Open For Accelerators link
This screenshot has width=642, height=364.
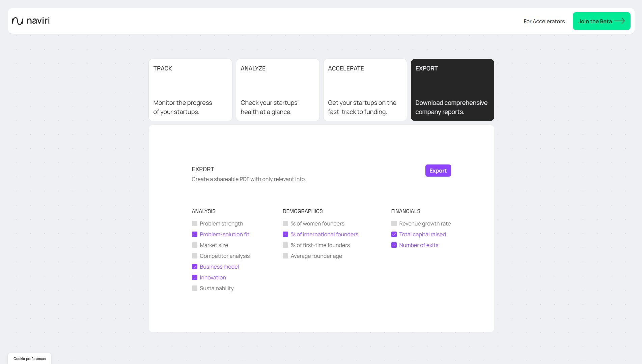pyautogui.click(x=544, y=21)
